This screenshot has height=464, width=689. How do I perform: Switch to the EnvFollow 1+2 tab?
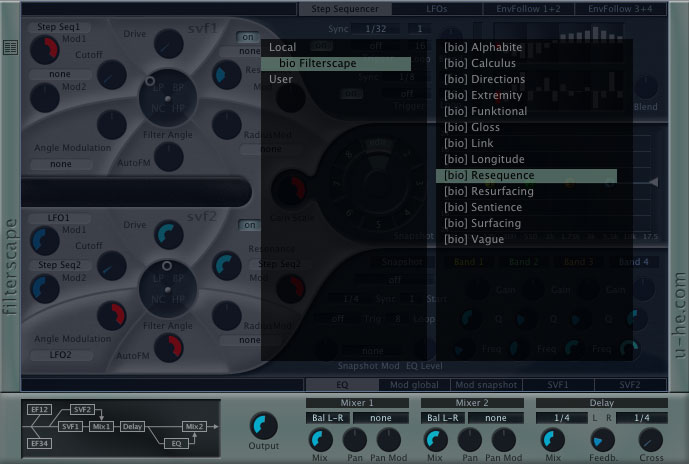(528, 9)
